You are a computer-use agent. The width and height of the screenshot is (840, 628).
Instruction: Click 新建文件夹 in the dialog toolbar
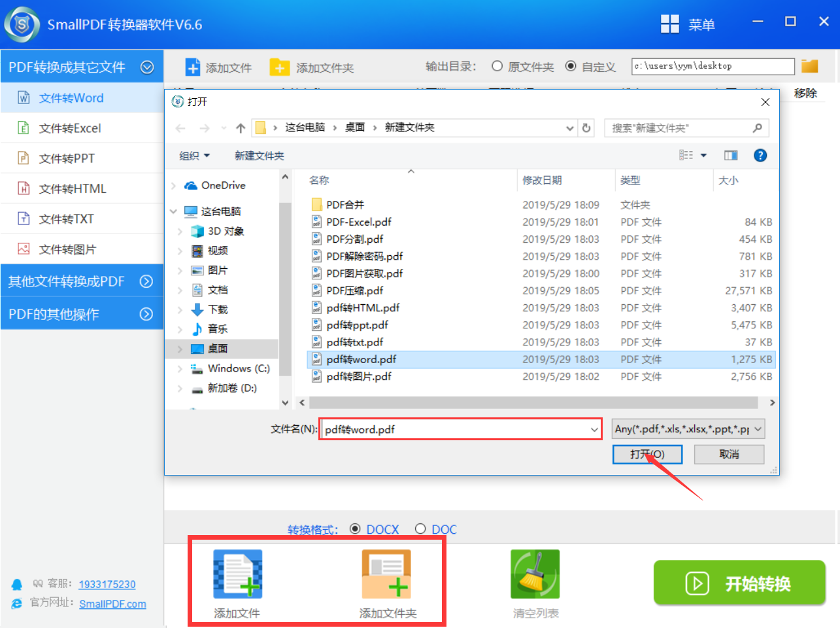(260, 156)
